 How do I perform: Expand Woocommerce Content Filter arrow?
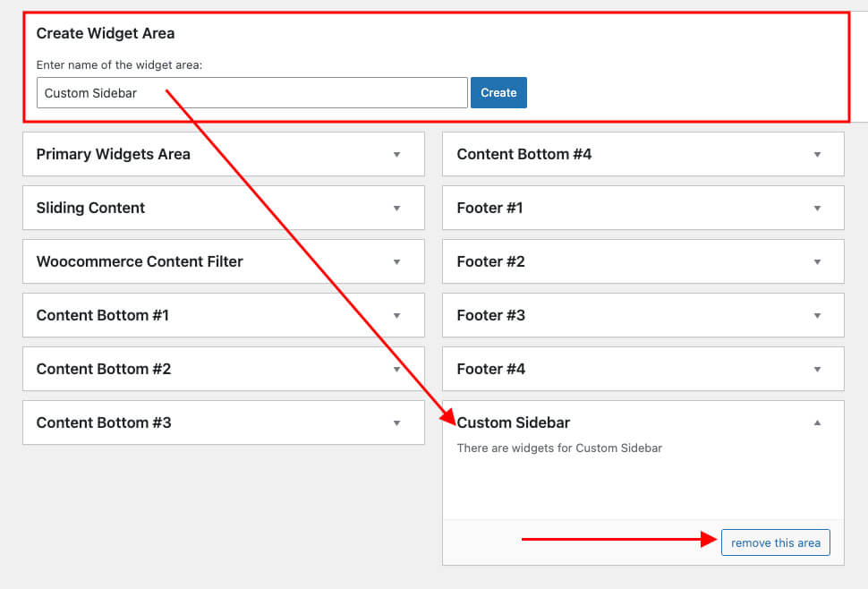pos(397,262)
